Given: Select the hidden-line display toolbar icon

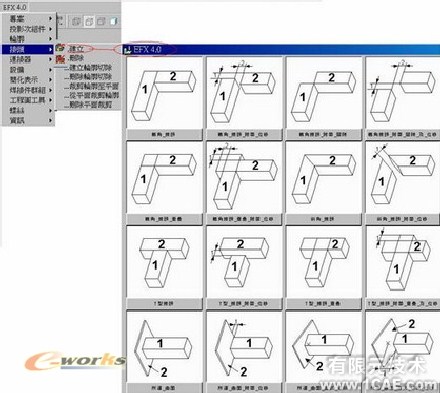Looking at the screenshot, I should click(89, 21).
